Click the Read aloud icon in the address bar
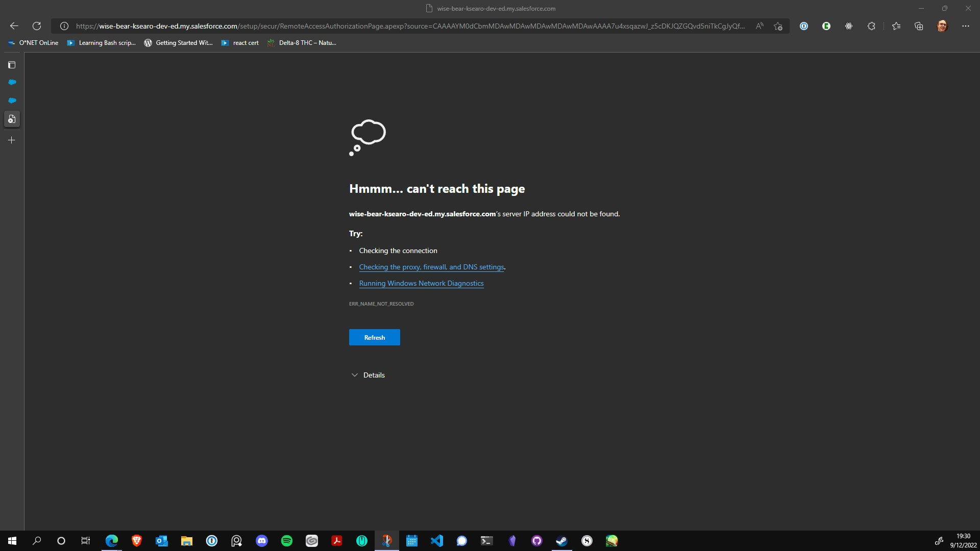 [759, 26]
